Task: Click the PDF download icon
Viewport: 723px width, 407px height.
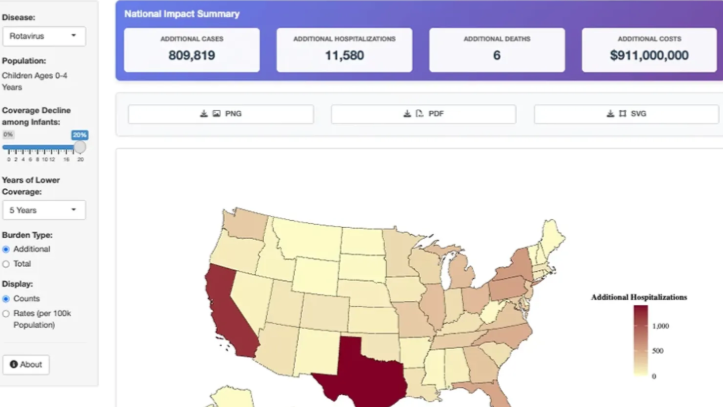Action: point(407,114)
